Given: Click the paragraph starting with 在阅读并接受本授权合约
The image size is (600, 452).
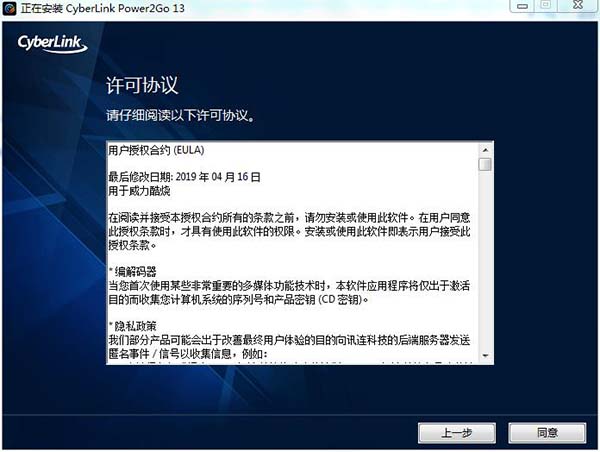Looking at the screenshot, I should pyautogui.click(x=289, y=231).
